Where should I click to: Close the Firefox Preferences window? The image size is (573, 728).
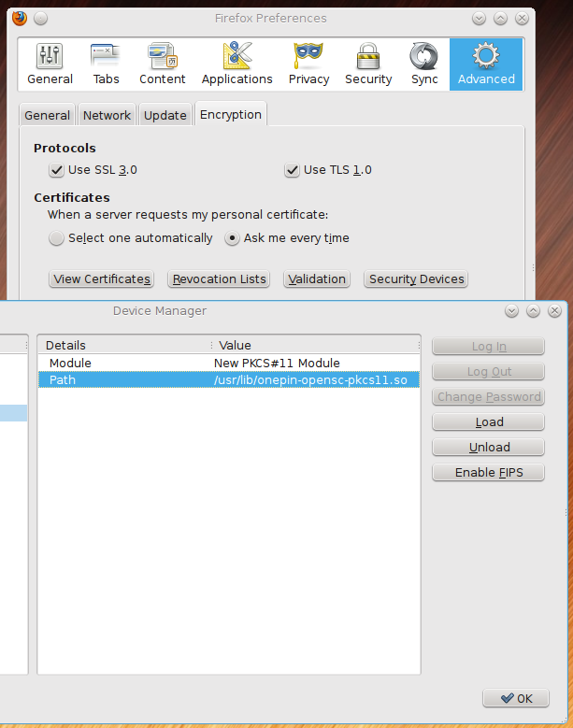pos(522,18)
